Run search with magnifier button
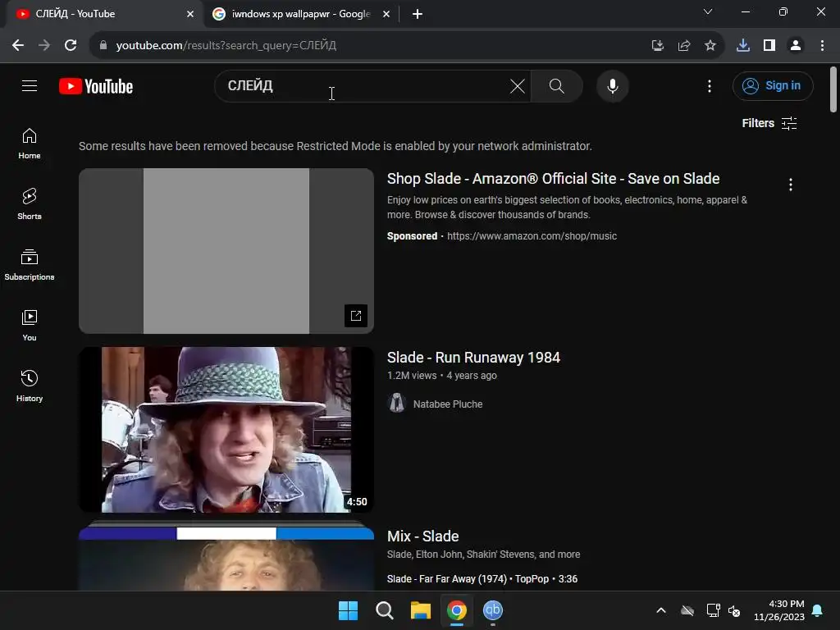Viewport: 840px width, 630px height. (x=557, y=85)
